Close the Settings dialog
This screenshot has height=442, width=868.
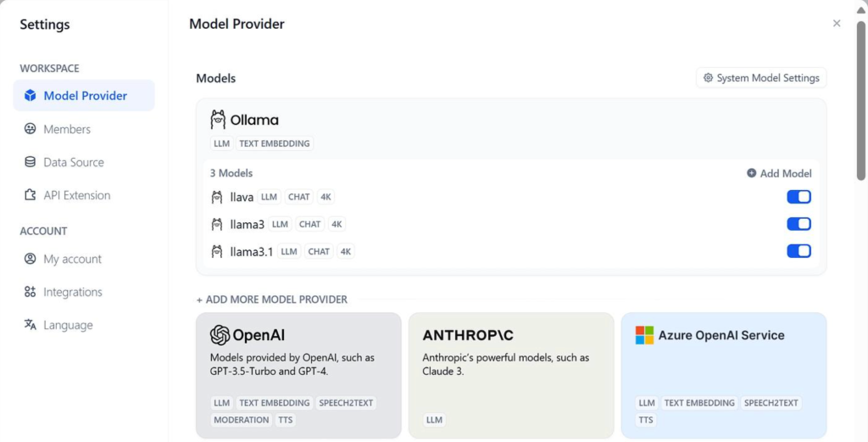point(837,24)
